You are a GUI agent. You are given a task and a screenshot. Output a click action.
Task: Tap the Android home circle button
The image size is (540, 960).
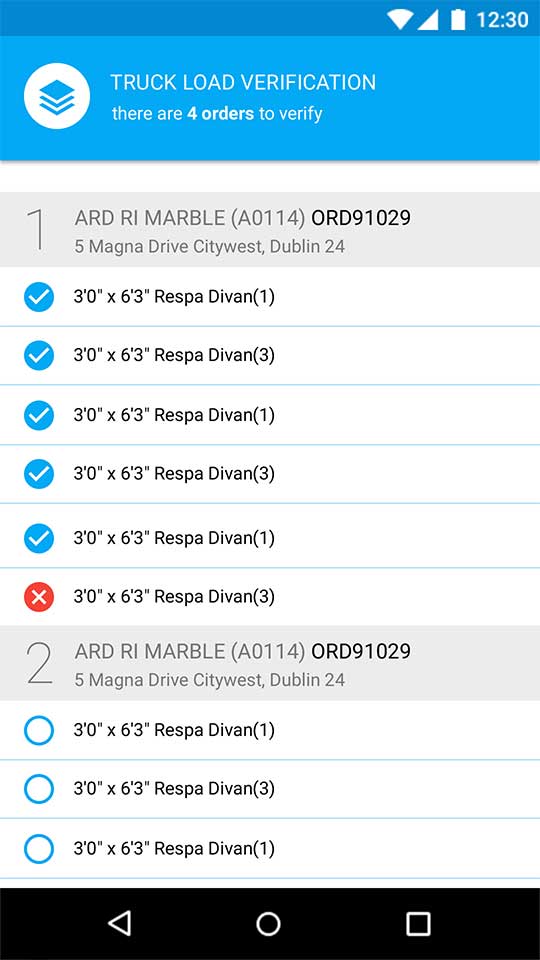[268, 923]
